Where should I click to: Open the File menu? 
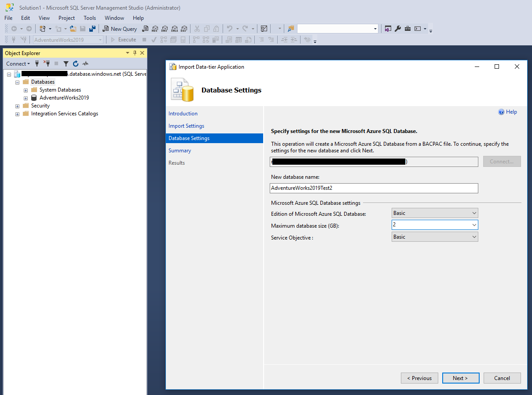(x=8, y=18)
